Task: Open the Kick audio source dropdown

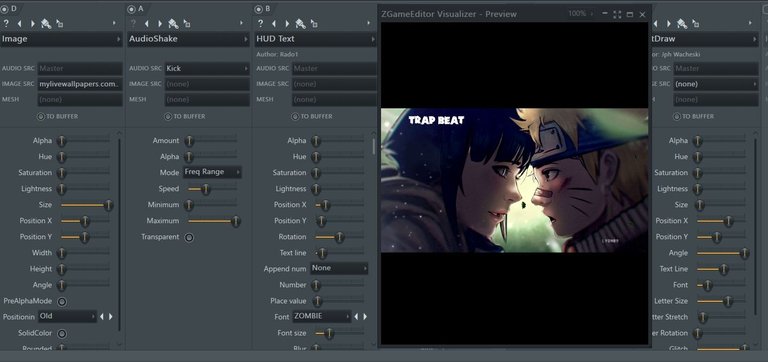Action: click(x=207, y=69)
